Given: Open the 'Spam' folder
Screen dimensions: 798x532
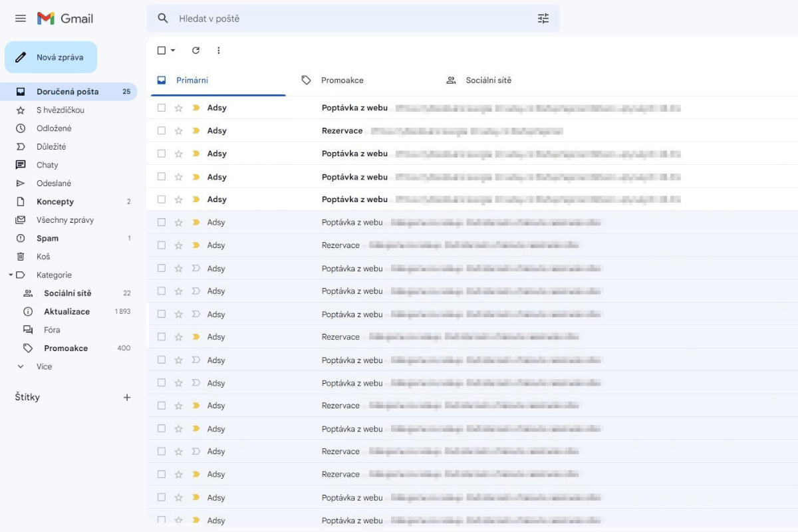Looking at the screenshot, I should [69, 238].
